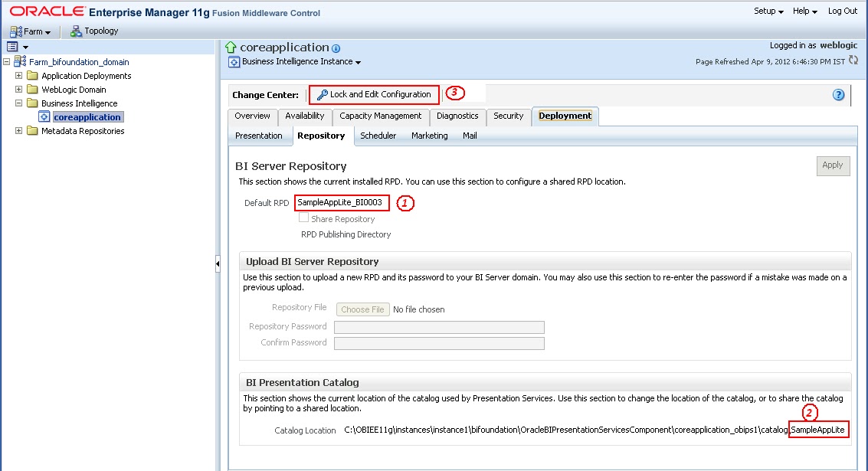Screen dimensions: 868x471
Task: Click Lock and Edit Configuration
Action: pyautogui.click(x=374, y=94)
